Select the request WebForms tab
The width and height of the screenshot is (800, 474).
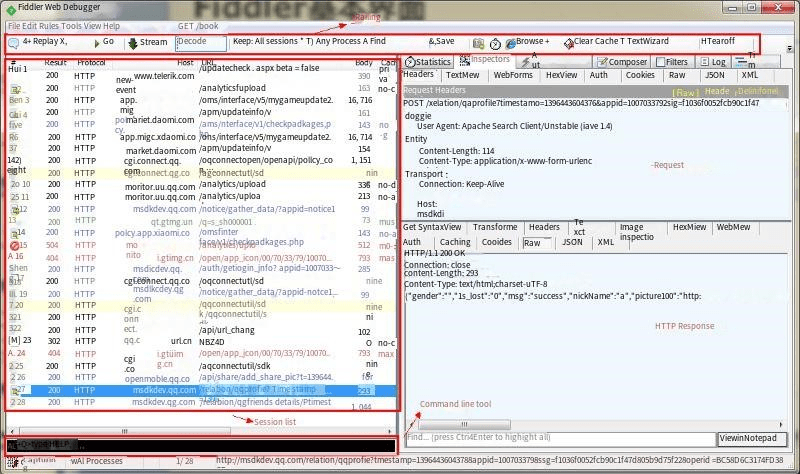click(513, 76)
